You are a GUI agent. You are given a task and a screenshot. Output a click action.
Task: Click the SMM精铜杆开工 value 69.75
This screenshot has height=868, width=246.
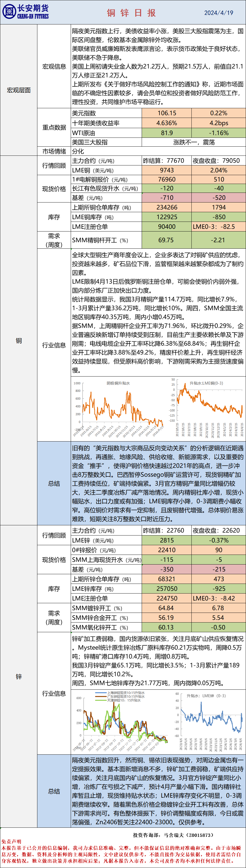167,240
